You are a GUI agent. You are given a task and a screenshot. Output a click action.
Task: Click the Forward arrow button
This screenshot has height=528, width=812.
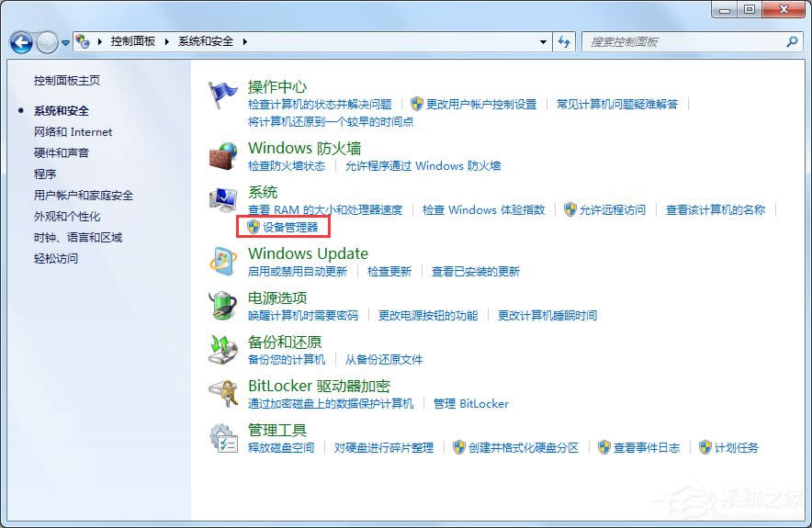[47, 42]
